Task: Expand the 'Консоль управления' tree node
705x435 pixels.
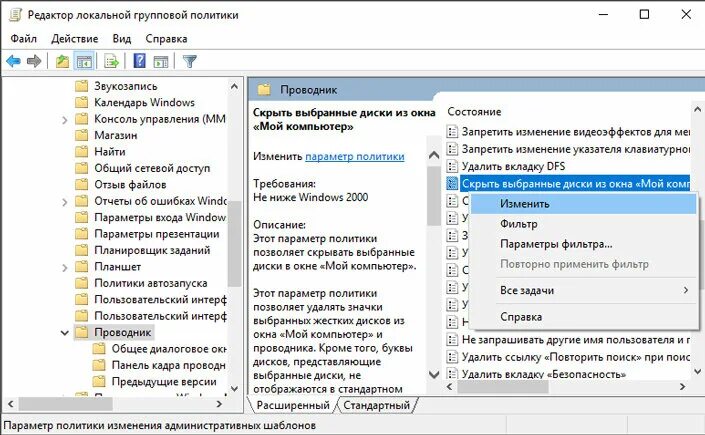Action: pos(64,120)
